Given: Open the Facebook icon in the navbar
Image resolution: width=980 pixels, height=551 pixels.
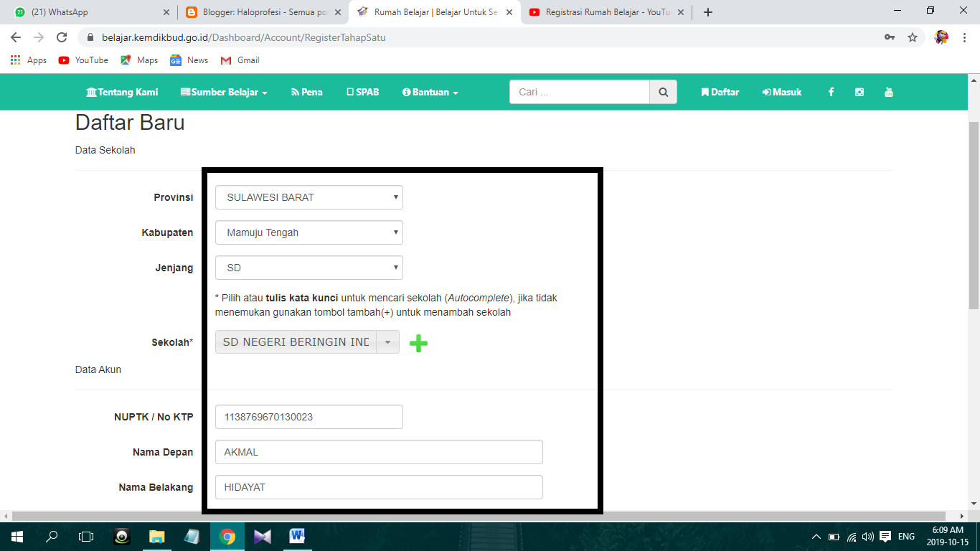Looking at the screenshot, I should 831,92.
